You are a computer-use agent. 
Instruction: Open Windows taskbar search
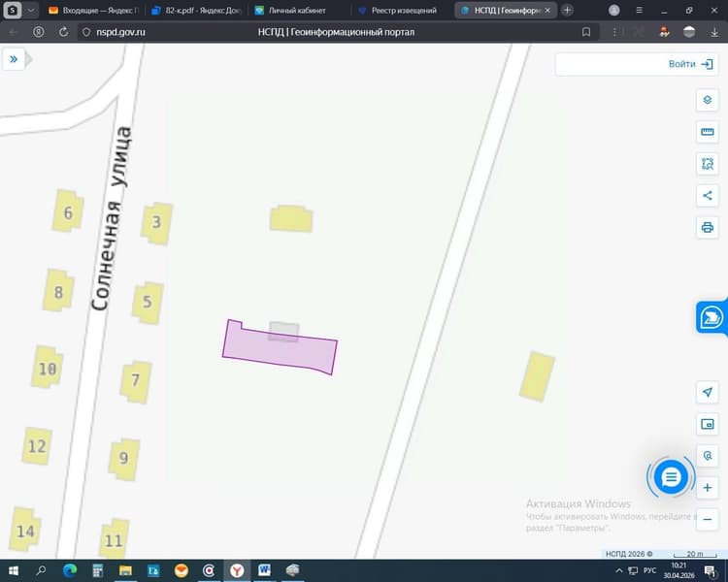(41, 570)
